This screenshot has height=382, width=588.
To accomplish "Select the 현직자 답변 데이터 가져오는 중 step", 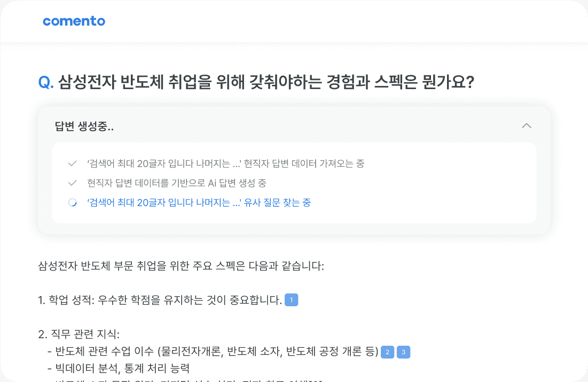I will click(x=225, y=164).
